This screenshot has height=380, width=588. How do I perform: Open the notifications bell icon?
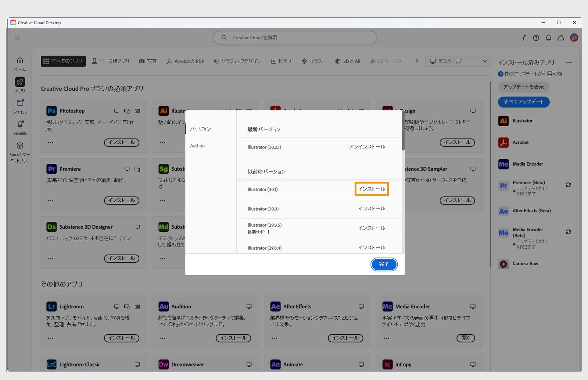548,38
